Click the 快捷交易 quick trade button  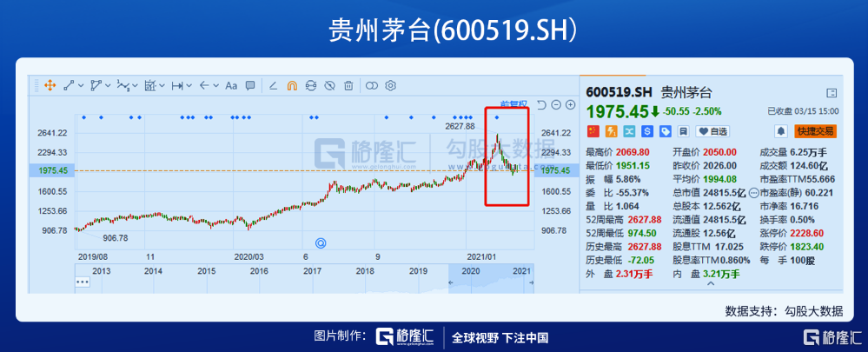(x=815, y=131)
